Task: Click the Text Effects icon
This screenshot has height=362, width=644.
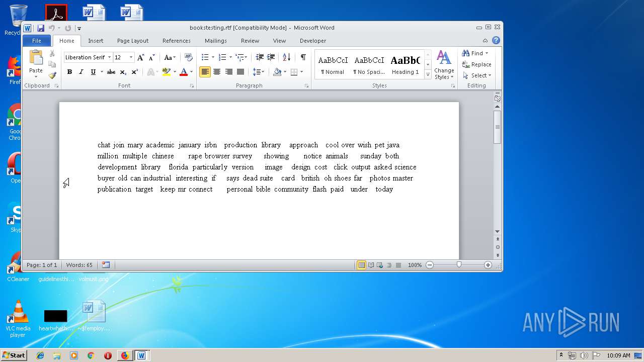Action: 150,72
